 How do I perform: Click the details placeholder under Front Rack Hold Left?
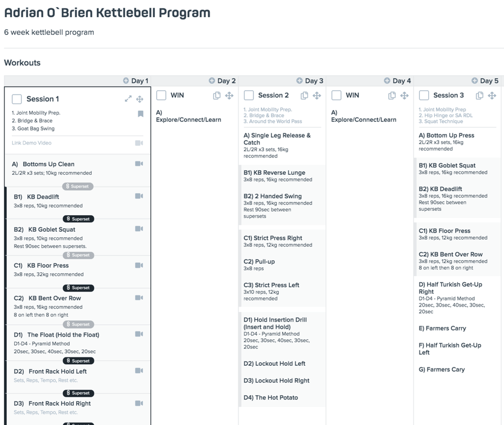coord(46,380)
